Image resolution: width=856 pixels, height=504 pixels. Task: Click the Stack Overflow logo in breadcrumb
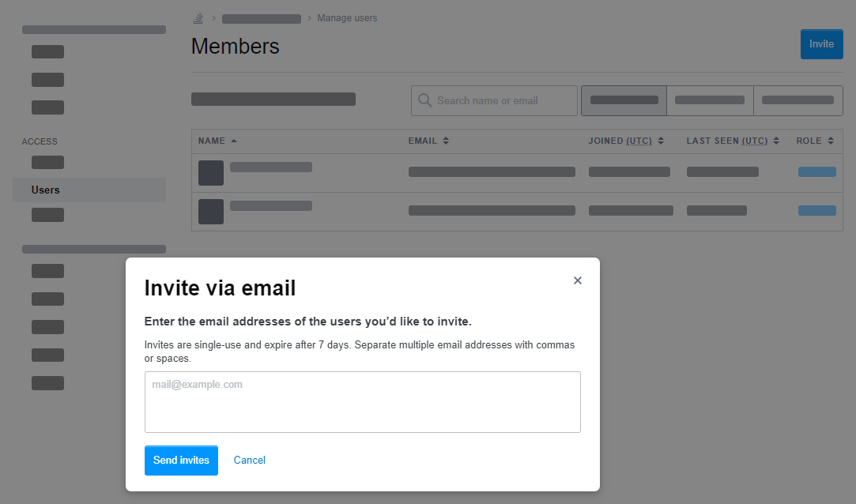point(198,18)
